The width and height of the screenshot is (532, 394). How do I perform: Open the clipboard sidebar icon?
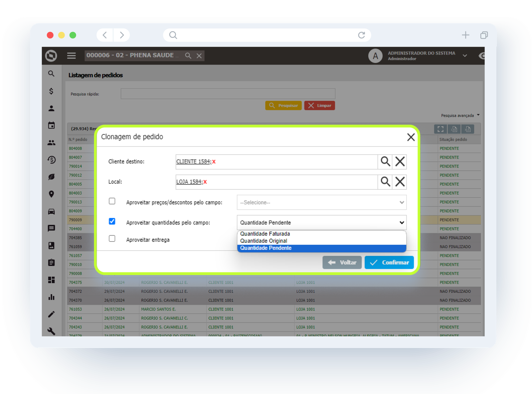pyautogui.click(x=51, y=262)
